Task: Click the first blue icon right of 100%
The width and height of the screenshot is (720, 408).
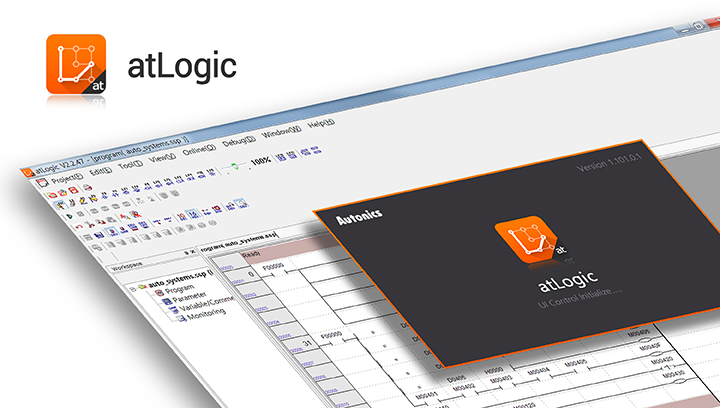Action: click(281, 156)
